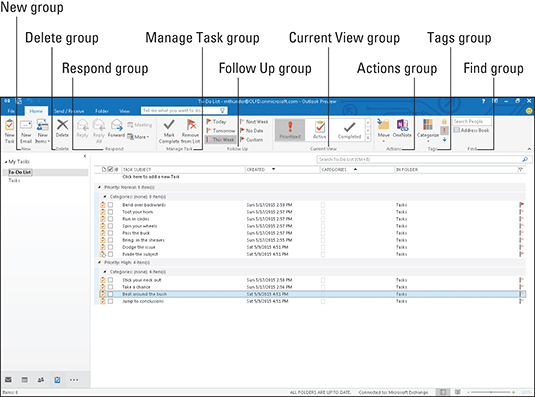Open the Move dropdown
535x397 pixels.
click(x=384, y=131)
